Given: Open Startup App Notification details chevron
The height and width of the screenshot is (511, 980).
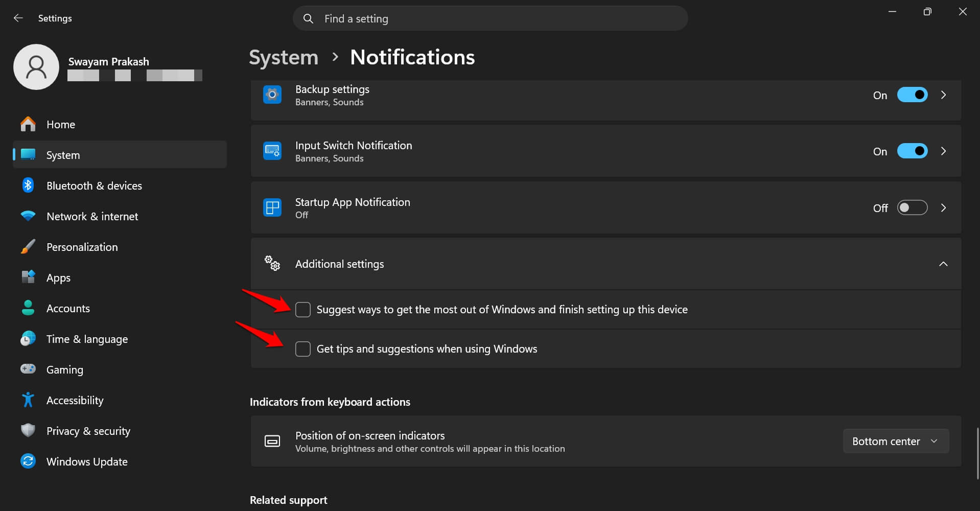Looking at the screenshot, I should click(943, 207).
